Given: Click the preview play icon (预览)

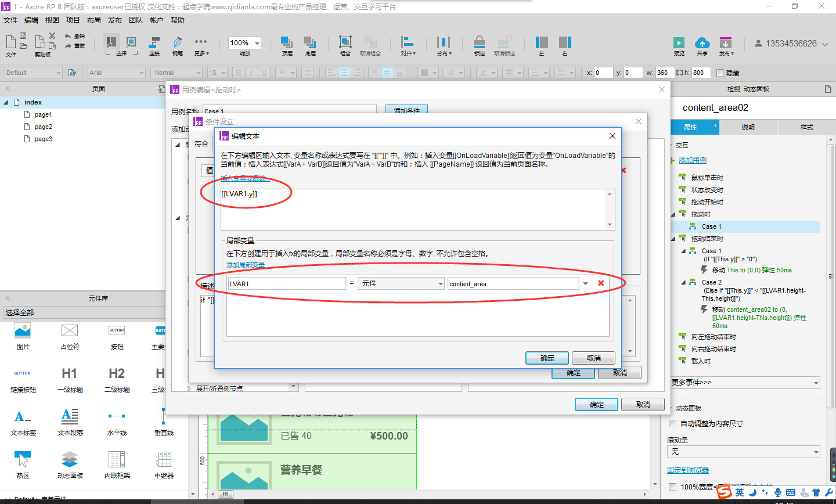Looking at the screenshot, I should pos(679,42).
